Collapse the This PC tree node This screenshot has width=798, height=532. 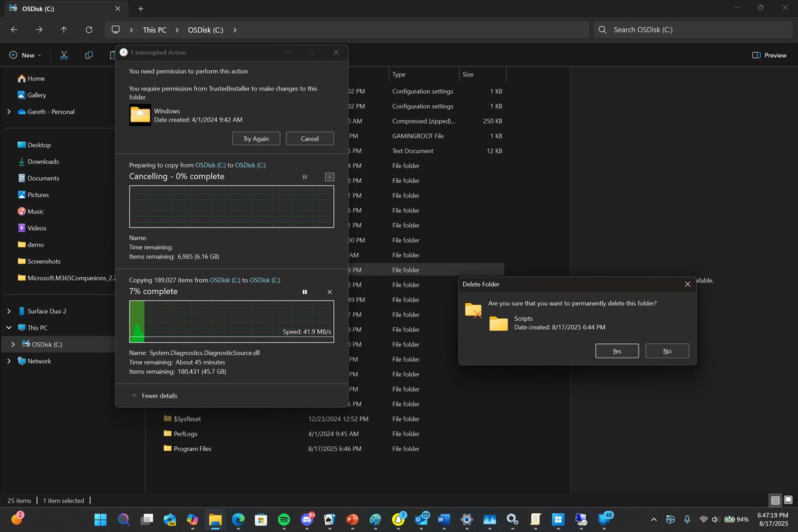pyautogui.click(x=9, y=328)
